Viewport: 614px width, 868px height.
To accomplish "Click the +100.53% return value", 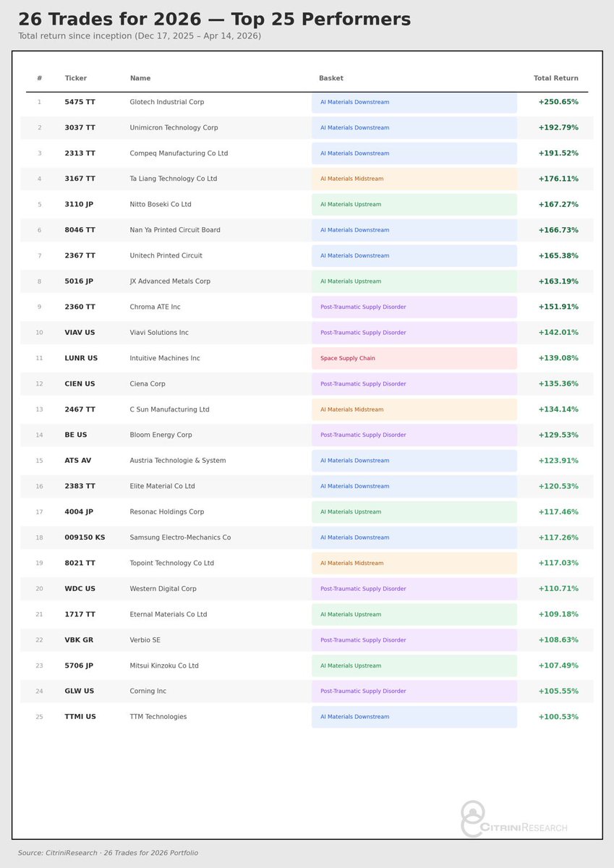I will 558,717.
